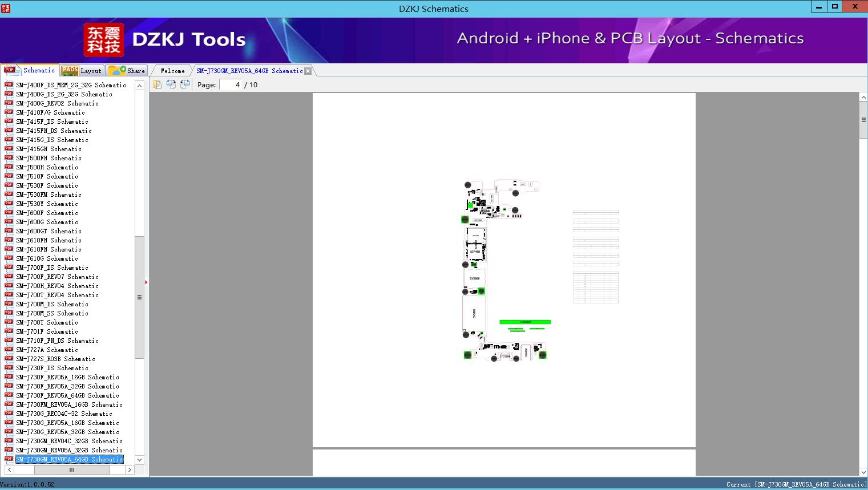
Task: Open SM-J415GN Schematic
Action: pyautogui.click(x=49, y=149)
